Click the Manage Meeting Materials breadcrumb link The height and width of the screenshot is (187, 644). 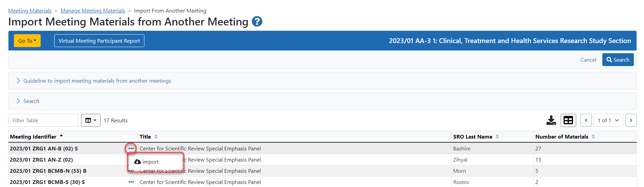pyautogui.click(x=93, y=11)
